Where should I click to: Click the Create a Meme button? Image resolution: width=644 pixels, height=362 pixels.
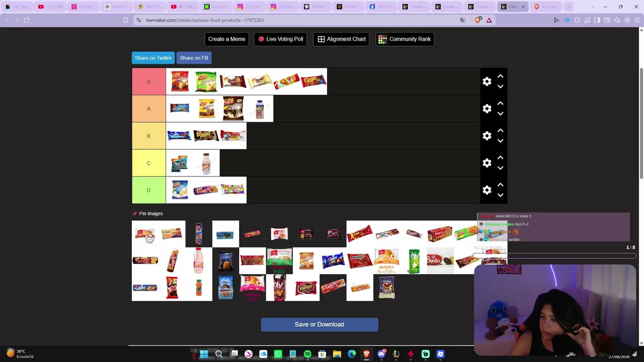pyautogui.click(x=227, y=39)
